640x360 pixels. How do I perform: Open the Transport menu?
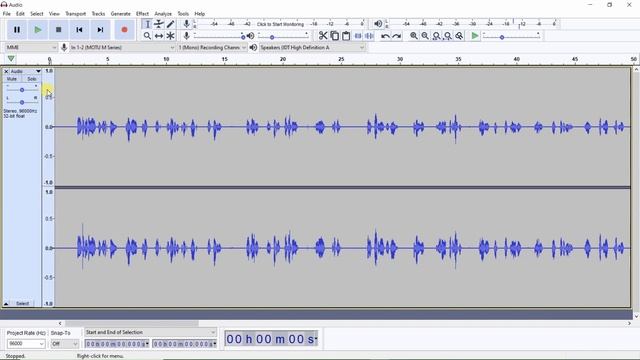click(x=76, y=14)
